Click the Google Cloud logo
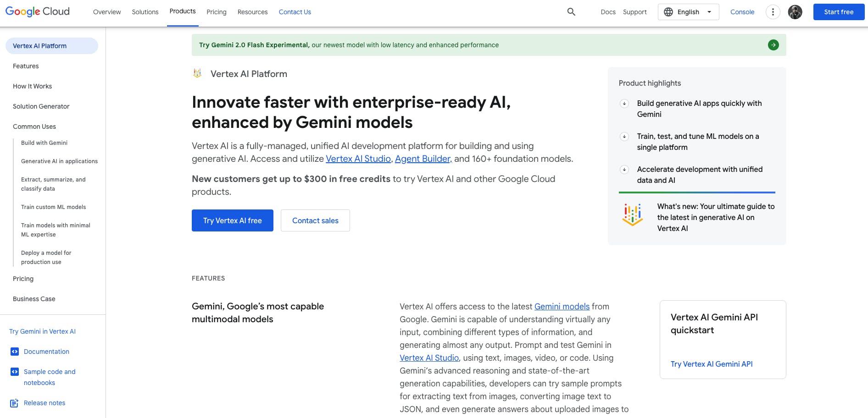868x418 pixels. (x=38, y=11)
